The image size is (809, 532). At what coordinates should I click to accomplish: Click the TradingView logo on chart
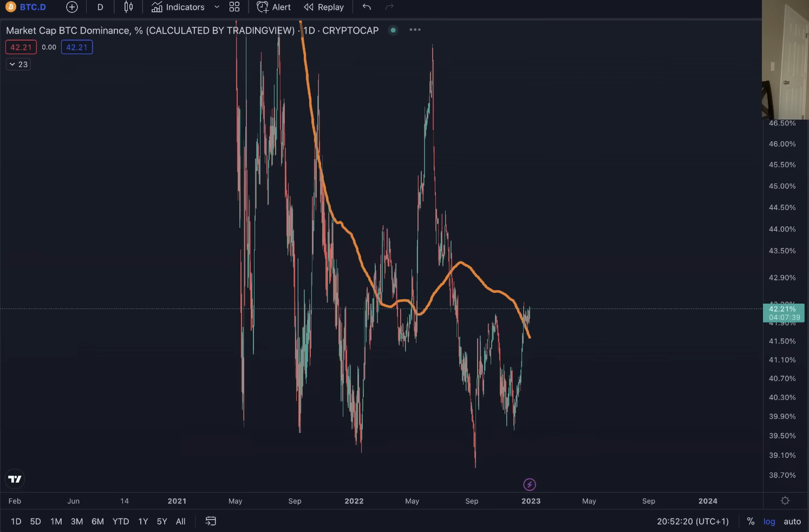click(15, 479)
